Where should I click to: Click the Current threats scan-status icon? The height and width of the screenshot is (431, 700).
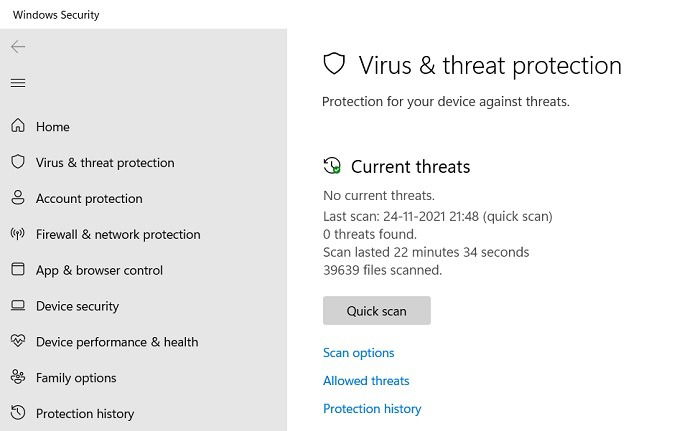(x=332, y=166)
